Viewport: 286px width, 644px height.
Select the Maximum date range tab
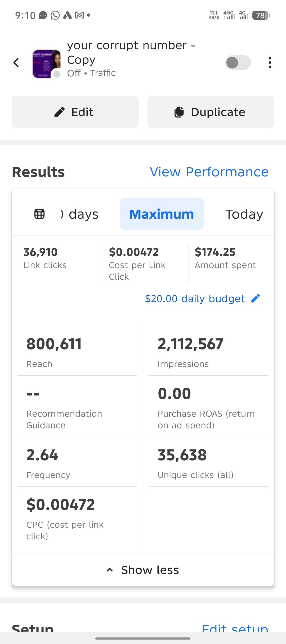point(162,214)
